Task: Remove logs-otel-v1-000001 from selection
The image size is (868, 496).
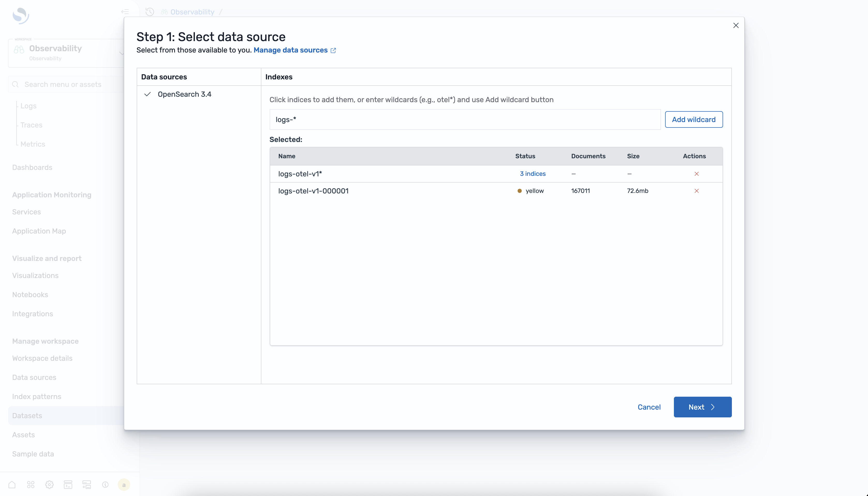Action: 696,191
